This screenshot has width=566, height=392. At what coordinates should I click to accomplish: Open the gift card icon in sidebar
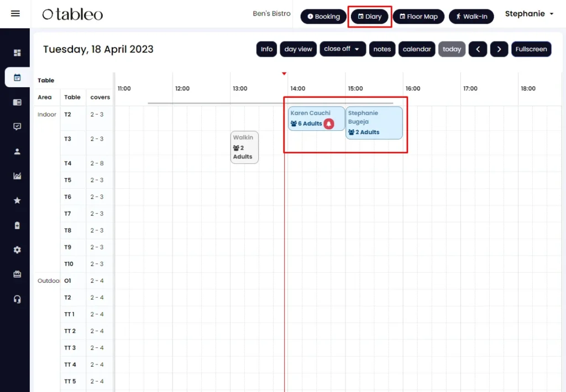(17, 274)
